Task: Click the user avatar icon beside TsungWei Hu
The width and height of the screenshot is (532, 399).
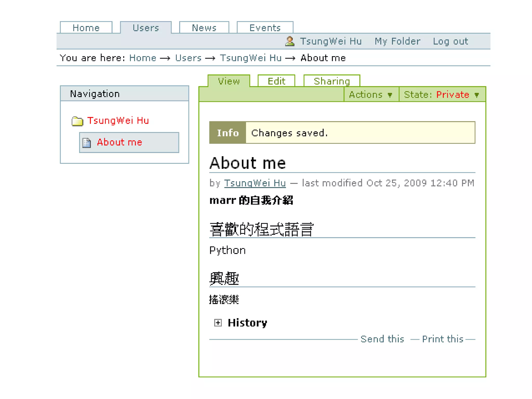Action: click(x=290, y=41)
